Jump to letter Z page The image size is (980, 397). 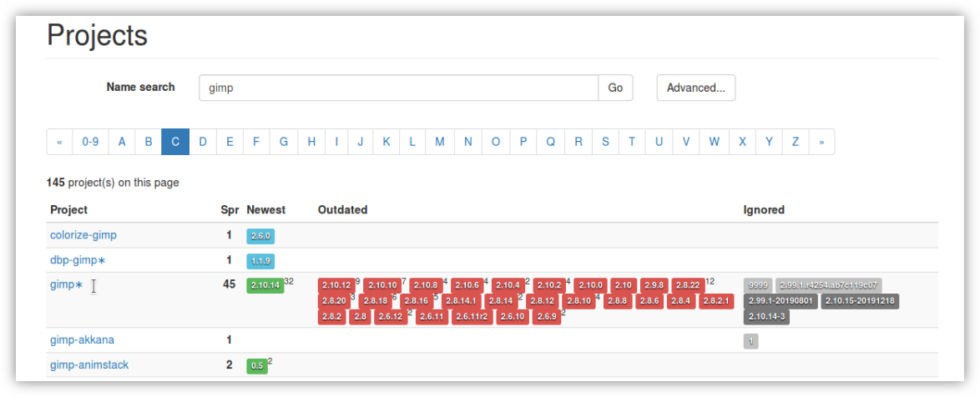click(795, 142)
